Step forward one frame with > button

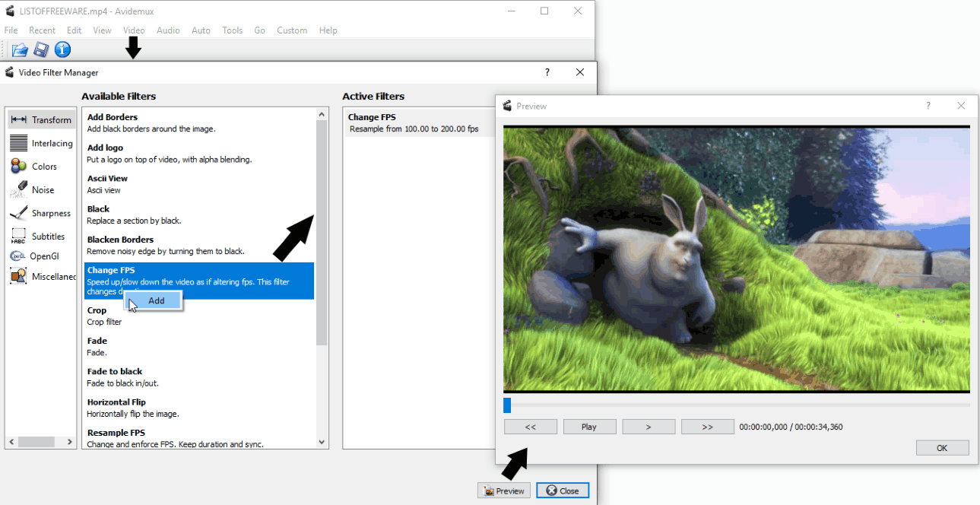pos(649,427)
